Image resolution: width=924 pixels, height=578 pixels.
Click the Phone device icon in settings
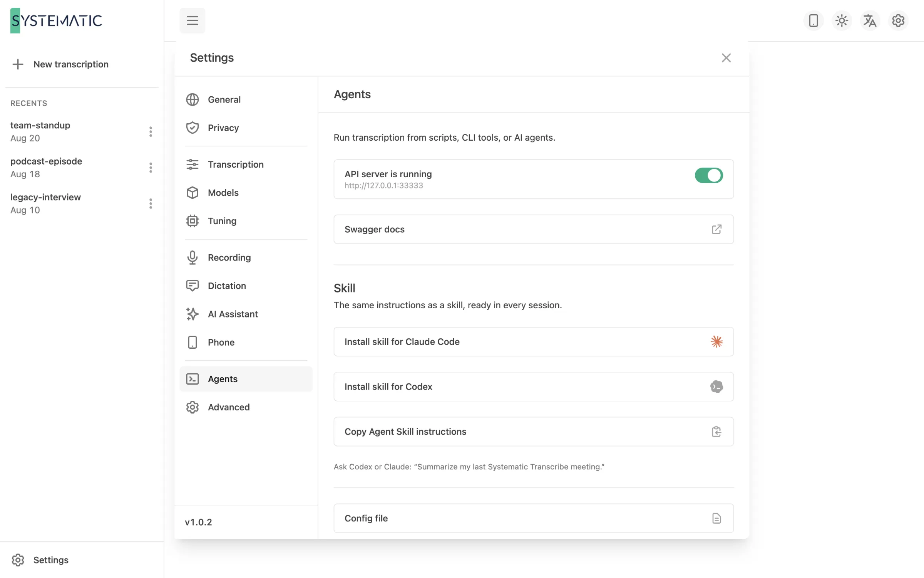(x=192, y=342)
